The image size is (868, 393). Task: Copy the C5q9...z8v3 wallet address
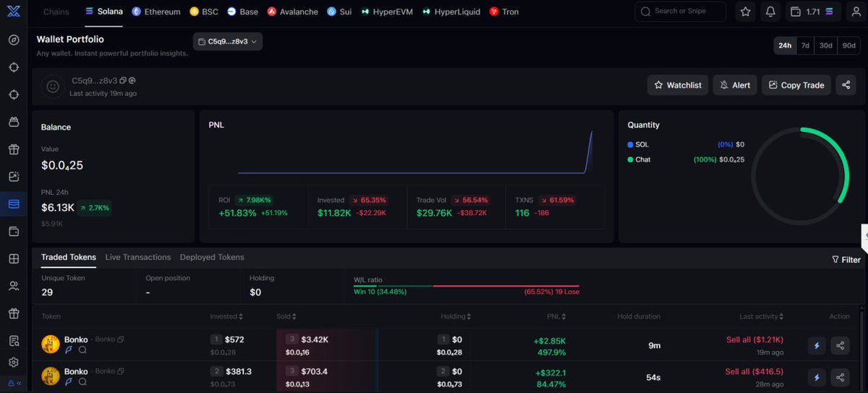[x=123, y=80]
